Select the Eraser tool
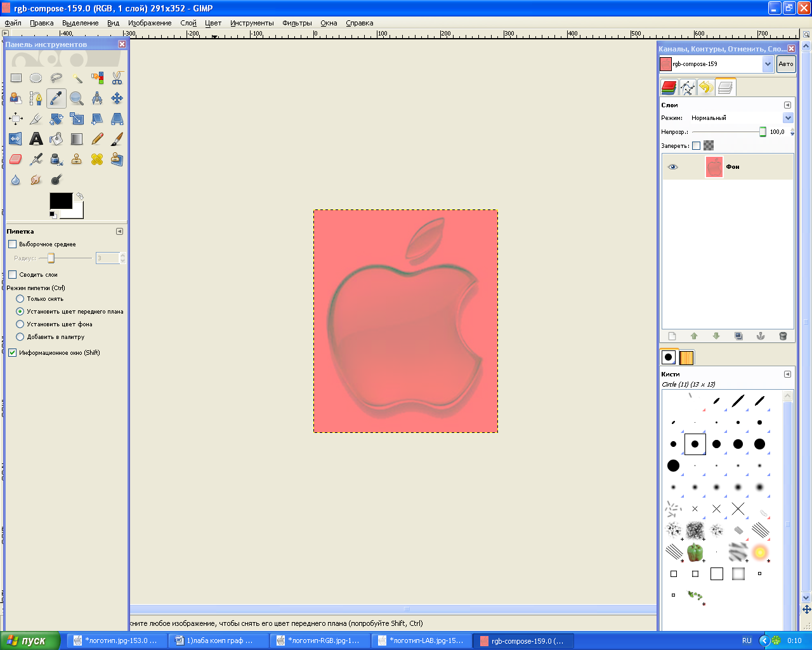The height and width of the screenshot is (650, 812). point(16,159)
